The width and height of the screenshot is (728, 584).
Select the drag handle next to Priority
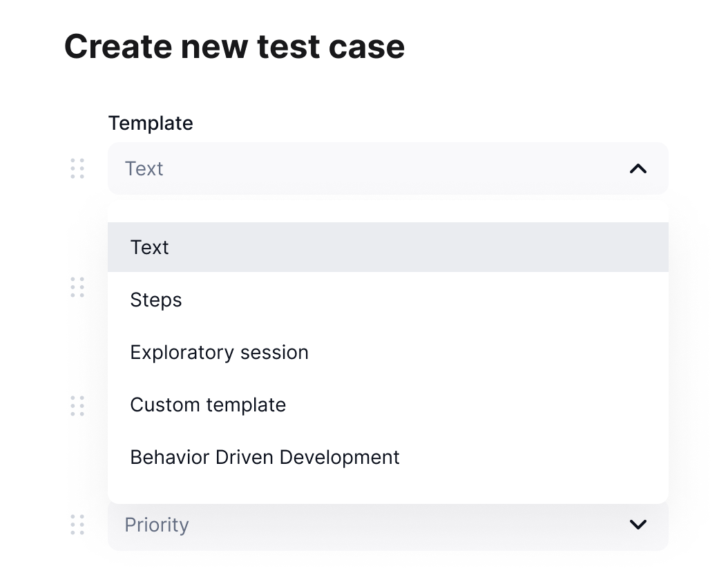77,525
